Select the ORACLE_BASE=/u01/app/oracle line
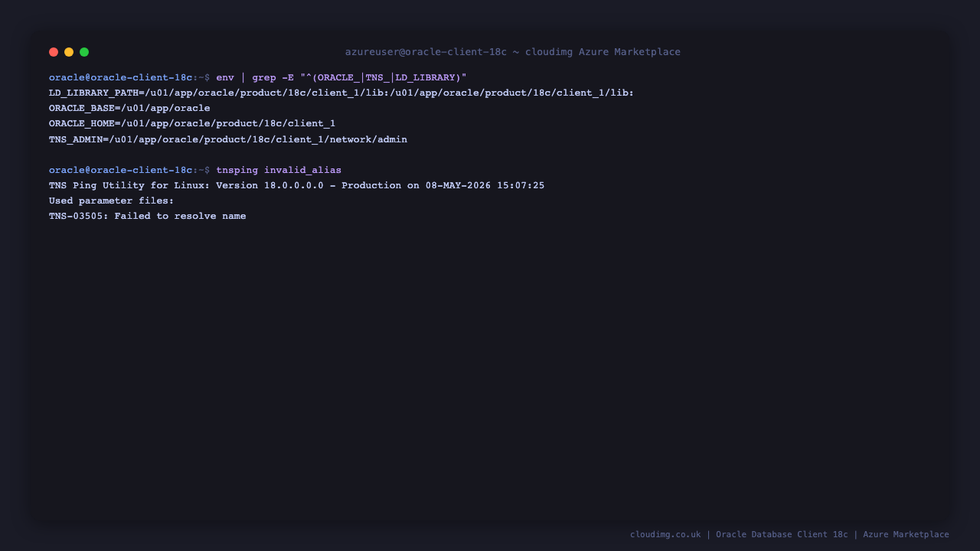Viewport: 980px width, 551px height. coord(129,108)
